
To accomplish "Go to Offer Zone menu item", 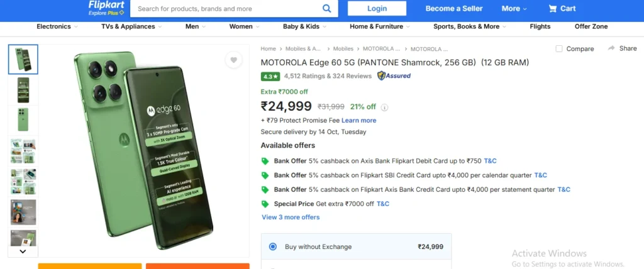I will (x=591, y=26).
